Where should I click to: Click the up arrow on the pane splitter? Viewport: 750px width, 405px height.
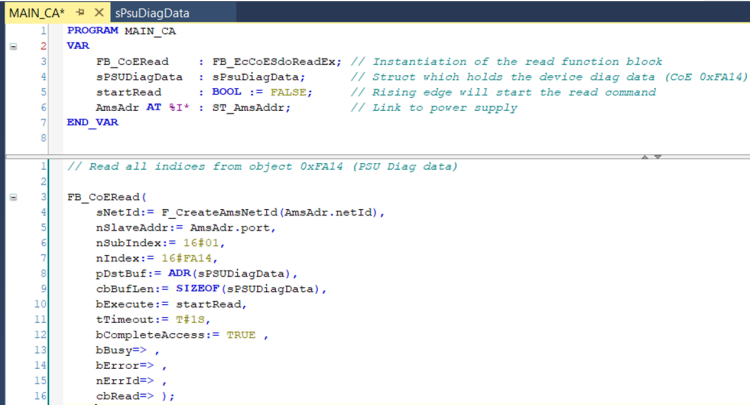645,157
